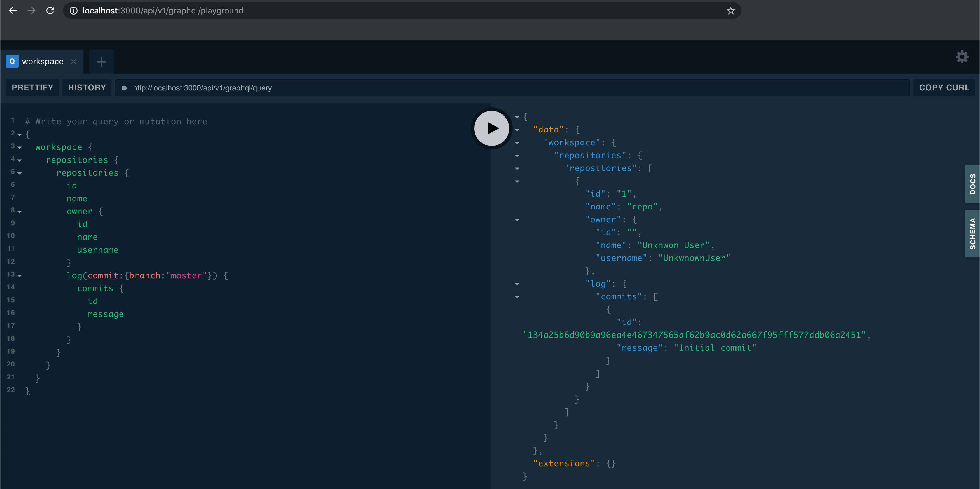Reload the browser page
The height and width of the screenshot is (489, 980).
coord(50,11)
